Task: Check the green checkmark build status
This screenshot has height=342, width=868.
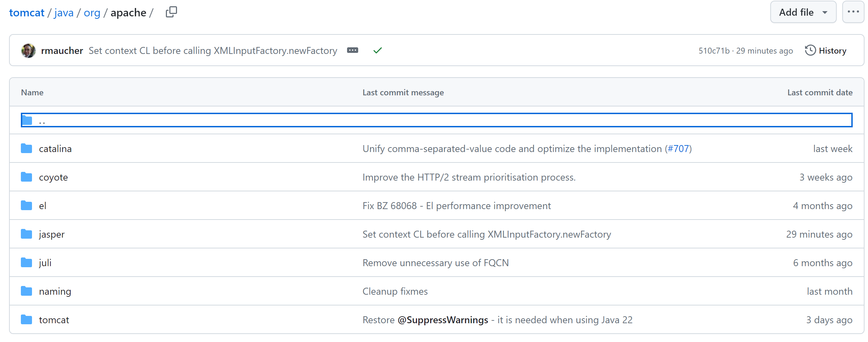Action: tap(378, 50)
